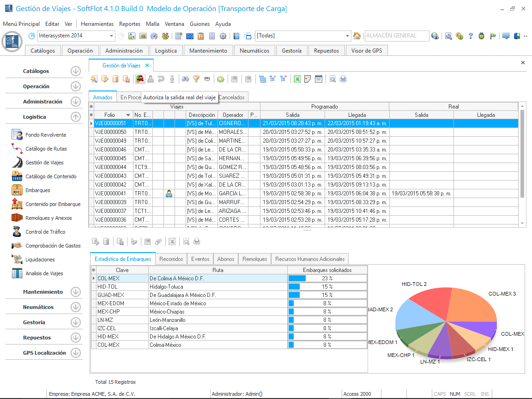Click the green refresh icon in trips toolbar
Viewport: 532px width, 399px height.
pyautogui.click(x=221, y=79)
